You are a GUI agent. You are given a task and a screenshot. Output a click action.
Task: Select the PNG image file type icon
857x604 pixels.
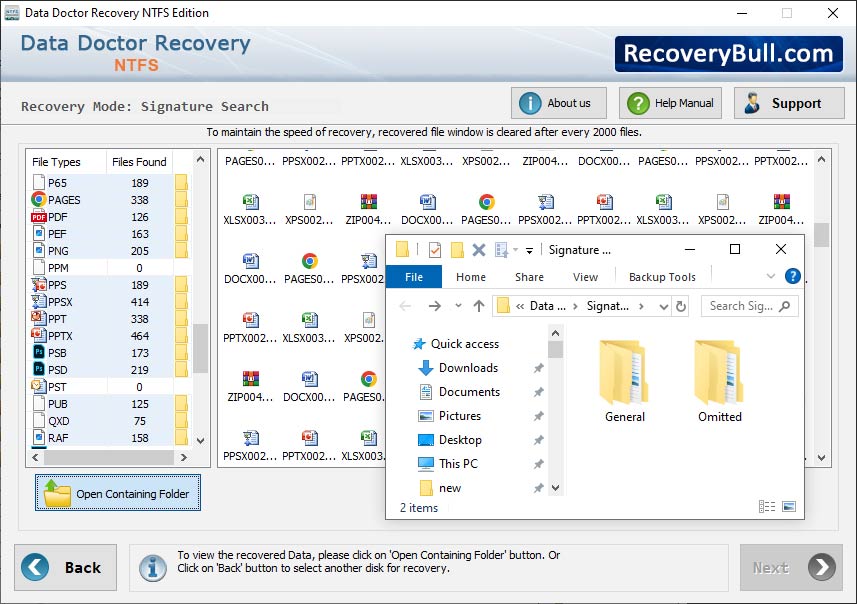coord(38,251)
